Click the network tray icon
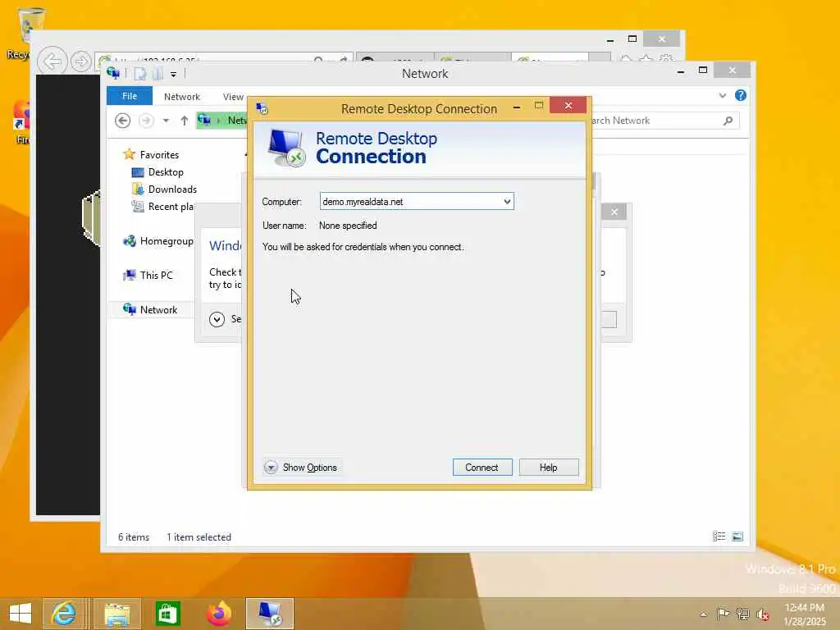Viewport: 840px width, 630px height. (x=742, y=614)
